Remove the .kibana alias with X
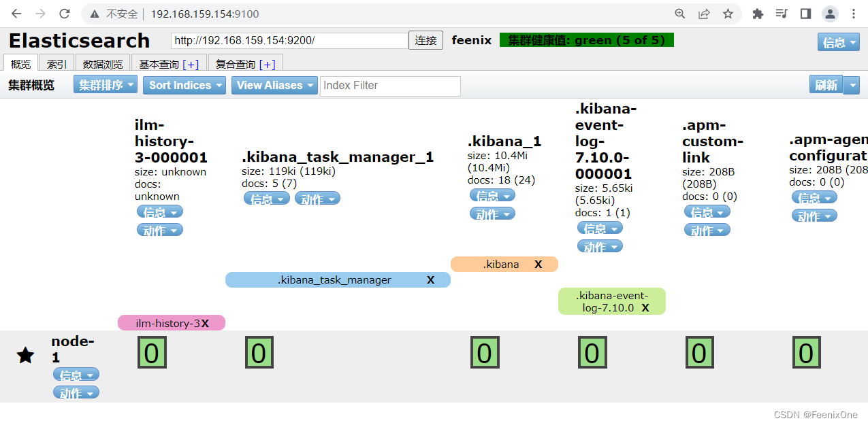 point(538,265)
